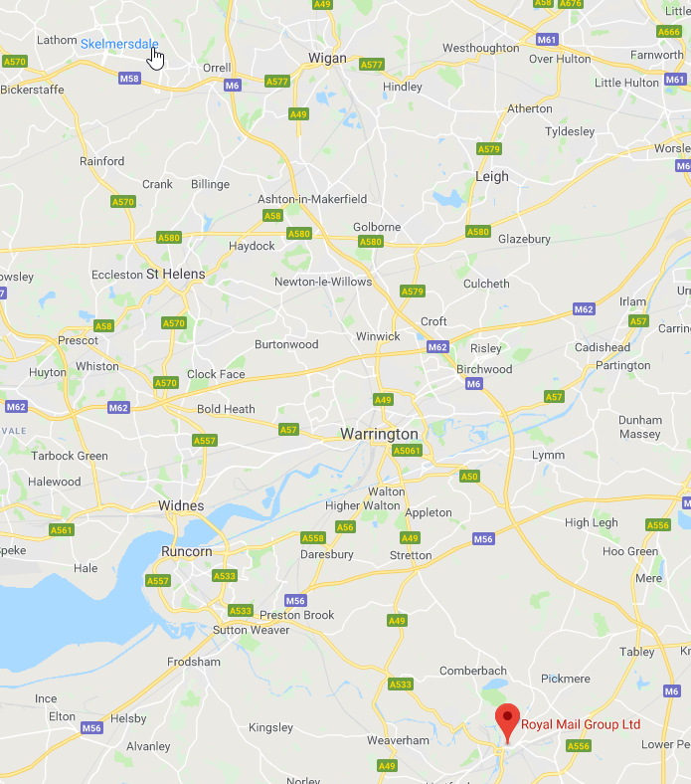Click the M6 shield near Birchwood
The image size is (691, 784).
pos(473,384)
